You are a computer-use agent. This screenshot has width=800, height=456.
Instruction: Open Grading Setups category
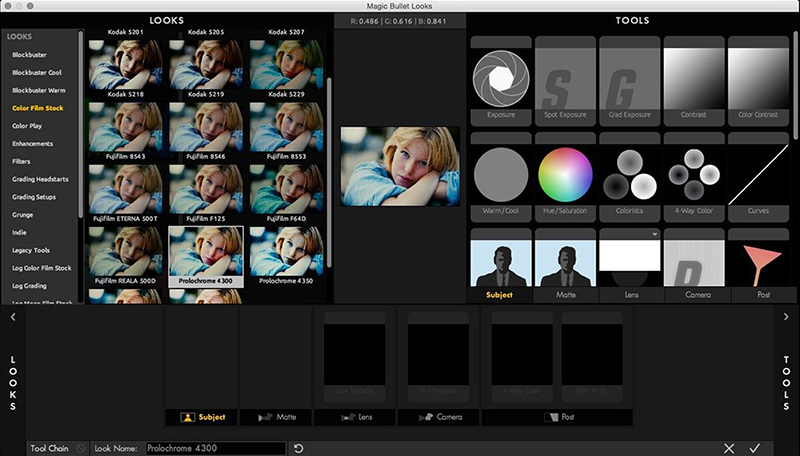(x=34, y=197)
